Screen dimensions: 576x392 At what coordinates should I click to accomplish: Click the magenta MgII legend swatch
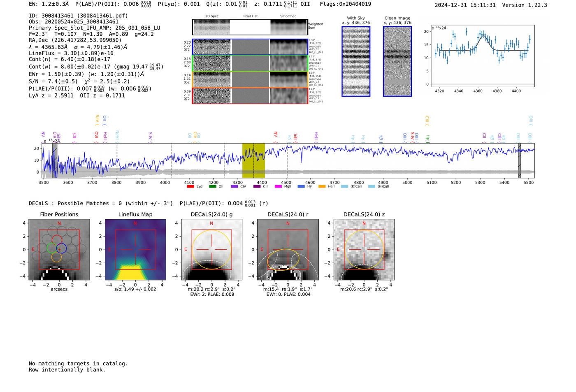point(278,186)
